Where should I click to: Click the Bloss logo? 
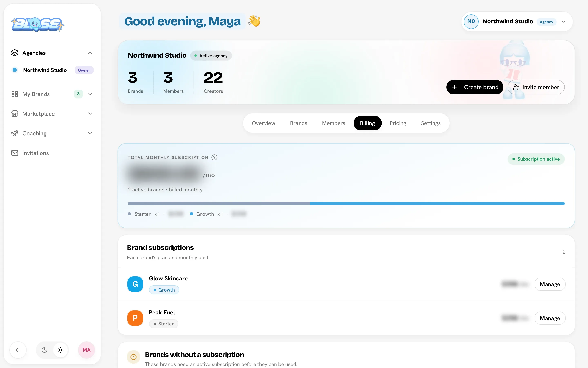pyautogui.click(x=38, y=24)
